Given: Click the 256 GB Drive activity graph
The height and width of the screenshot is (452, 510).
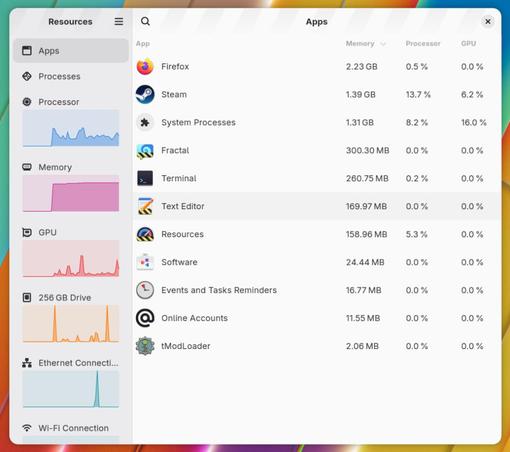Looking at the screenshot, I should pyautogui.click(x=71, y=324).
